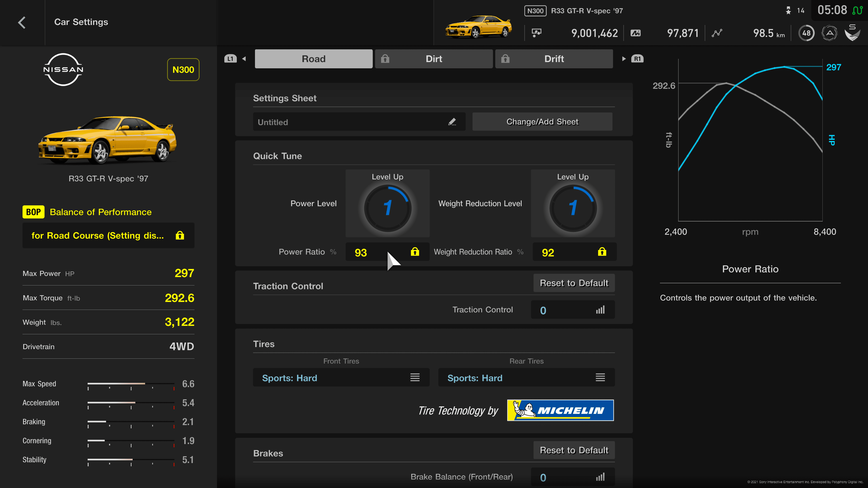Screen dimensions: 868x488
Task: Open the Rear Tires Sports: Hard selector
Action: tap(526, 378)
